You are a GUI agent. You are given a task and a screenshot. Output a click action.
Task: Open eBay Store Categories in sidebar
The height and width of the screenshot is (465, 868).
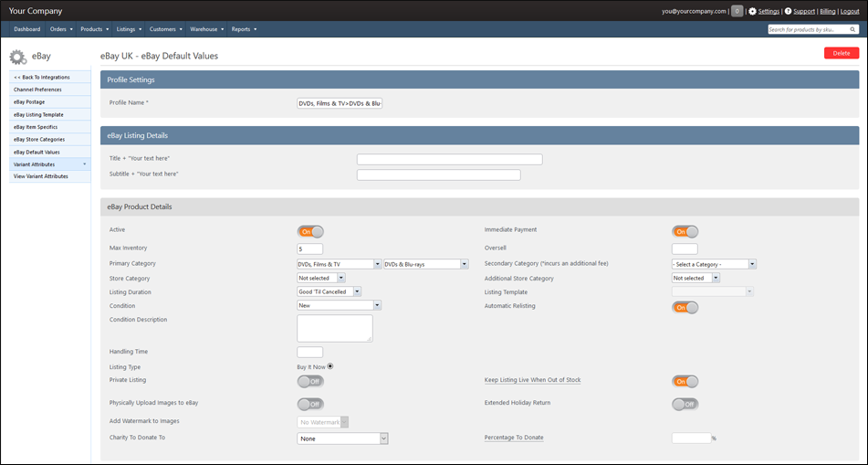coord(50,139)
